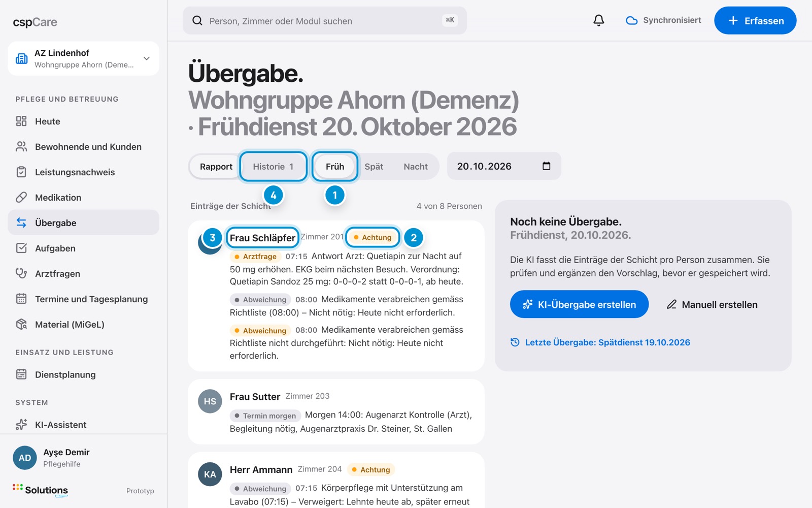812x508 pixels.
Task: Click the Achtung tag for Herr Ammann
Action: [371, 469]
